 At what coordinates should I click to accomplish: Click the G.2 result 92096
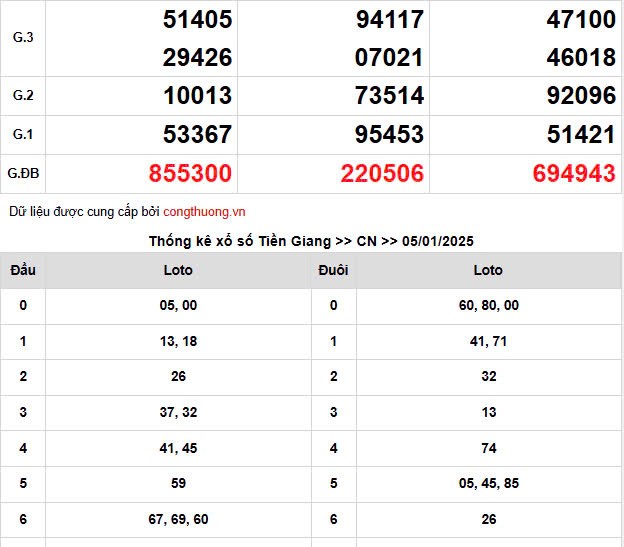tap(580, 96)
